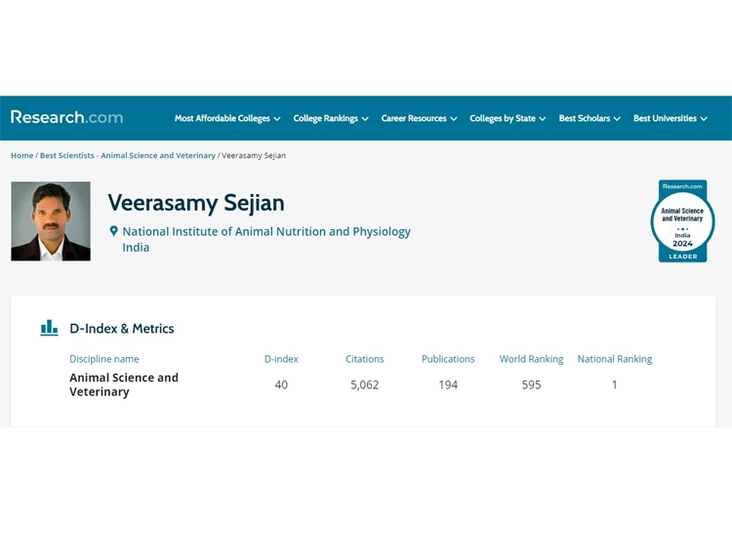Image resolution: width=732 pixels, height=560 pixels.
Task: Open Veerasamy Sejian's profile photo
Action: tap(51, 221)
